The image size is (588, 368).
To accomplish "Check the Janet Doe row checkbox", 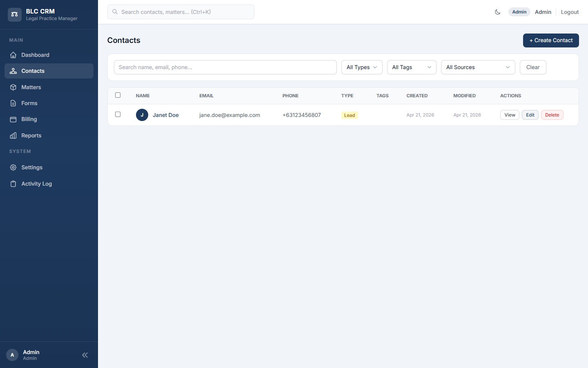I will click(x=118, y=114).
